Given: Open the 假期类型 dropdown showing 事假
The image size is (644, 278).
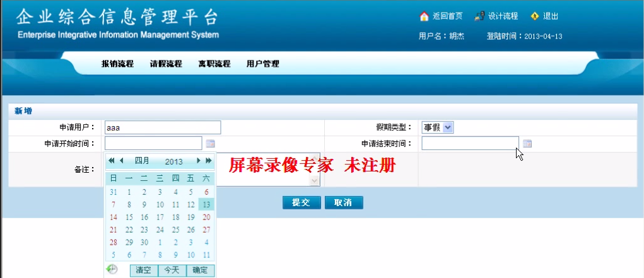Looking at the screenshot, I should point(438,128).
